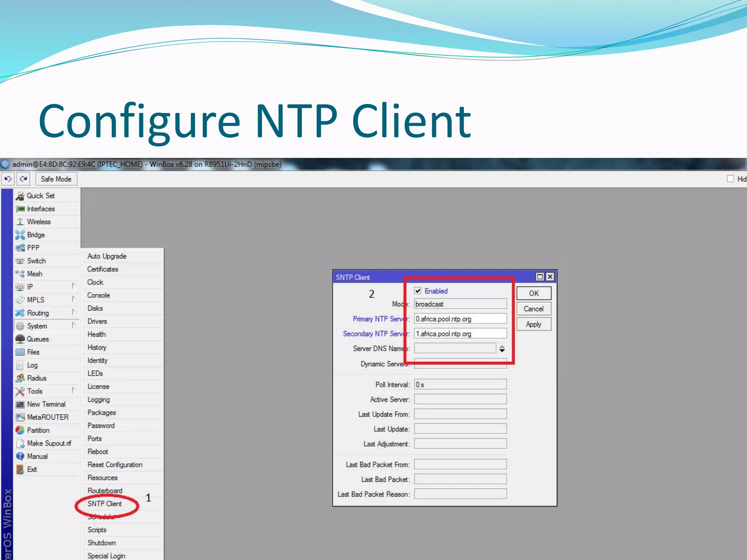This screenshot has height=560, width=747.
Task: Toggle the Hide checkbox in the top-right toolbar
Action: 730,179
